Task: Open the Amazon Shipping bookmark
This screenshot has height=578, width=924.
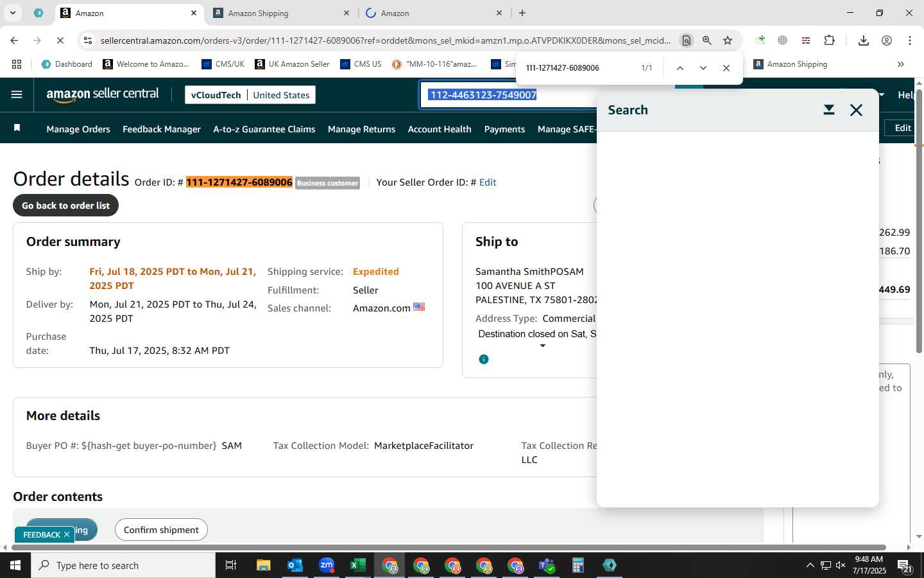Action: (791, 64)
